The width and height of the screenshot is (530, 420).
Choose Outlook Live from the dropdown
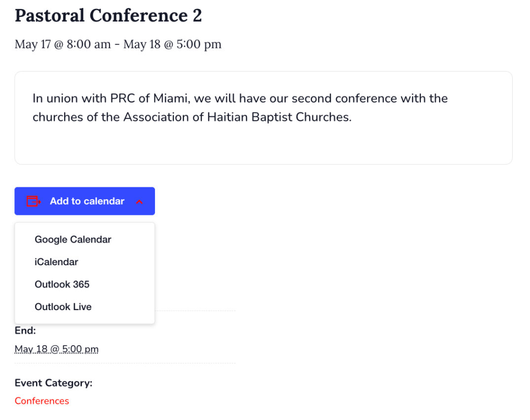[63, 307]
